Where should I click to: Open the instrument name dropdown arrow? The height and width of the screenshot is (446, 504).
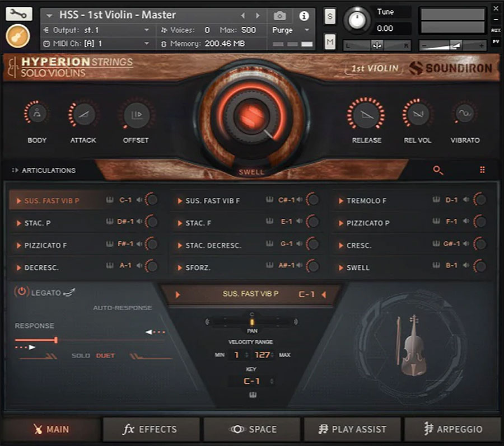coord(49,15)
